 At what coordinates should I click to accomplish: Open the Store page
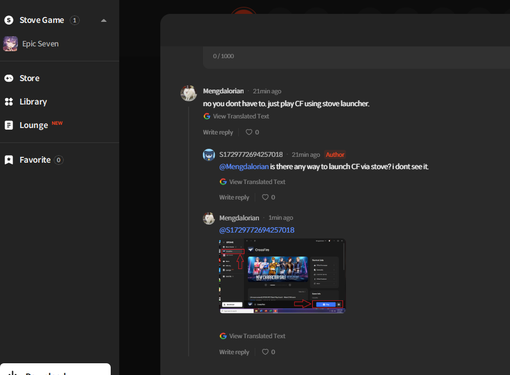[29, 78]
